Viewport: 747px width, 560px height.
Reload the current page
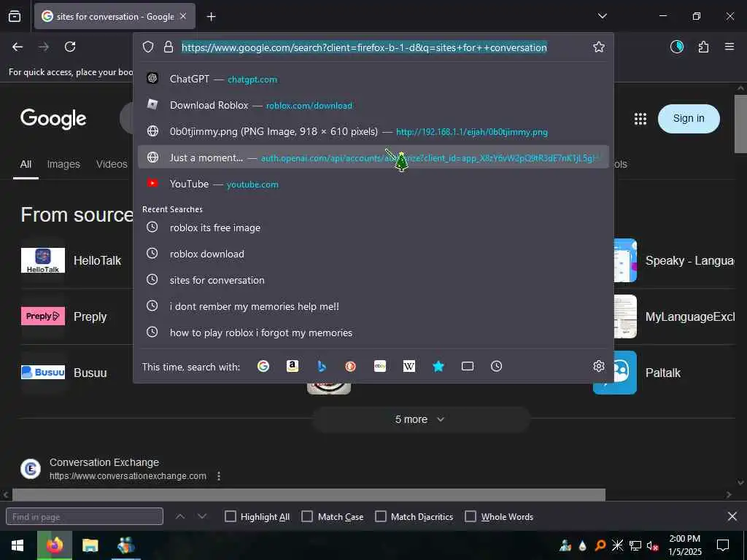point(70,47)
